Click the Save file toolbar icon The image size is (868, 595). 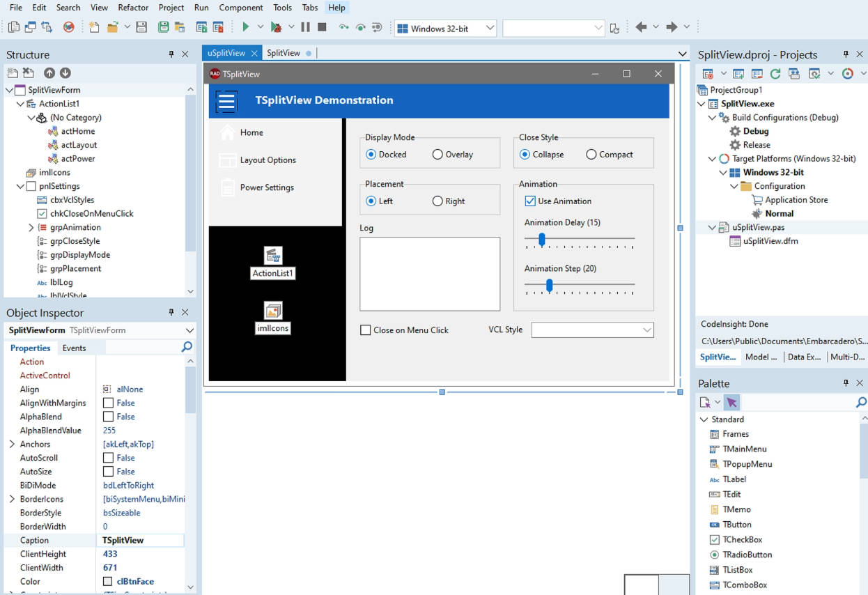[141, 27]
